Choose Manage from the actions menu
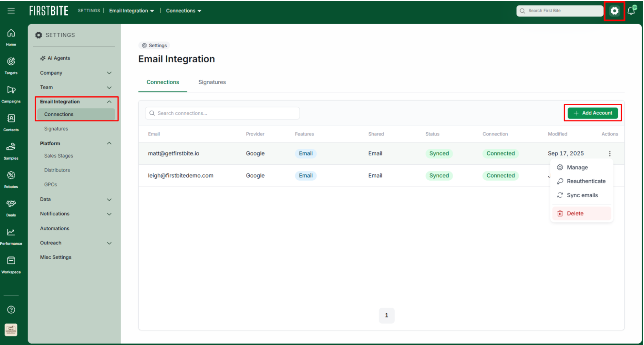This screenshot has height=345, width=644. point(581,168)
